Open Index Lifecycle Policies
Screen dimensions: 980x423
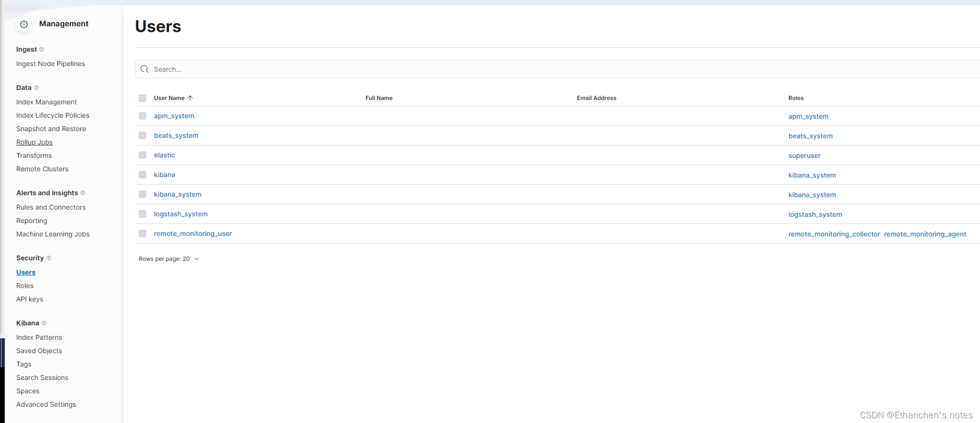click(53, 115)
